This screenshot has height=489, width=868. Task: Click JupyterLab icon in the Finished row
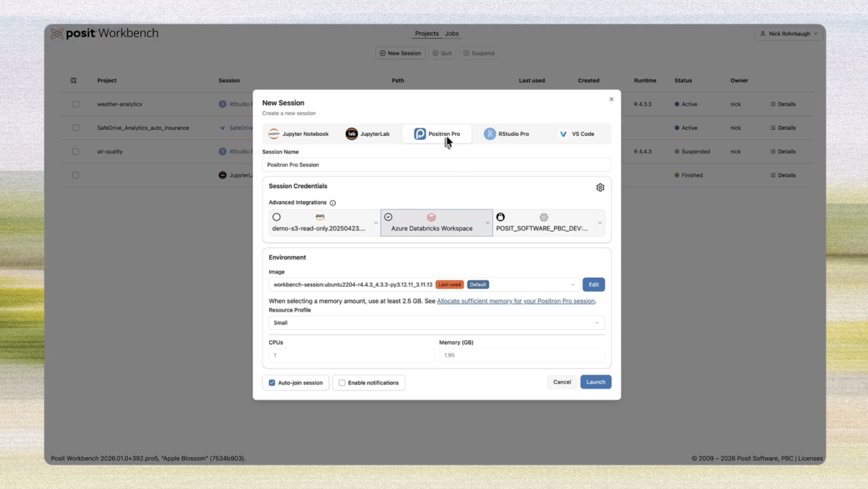click(x=222, y=175)
